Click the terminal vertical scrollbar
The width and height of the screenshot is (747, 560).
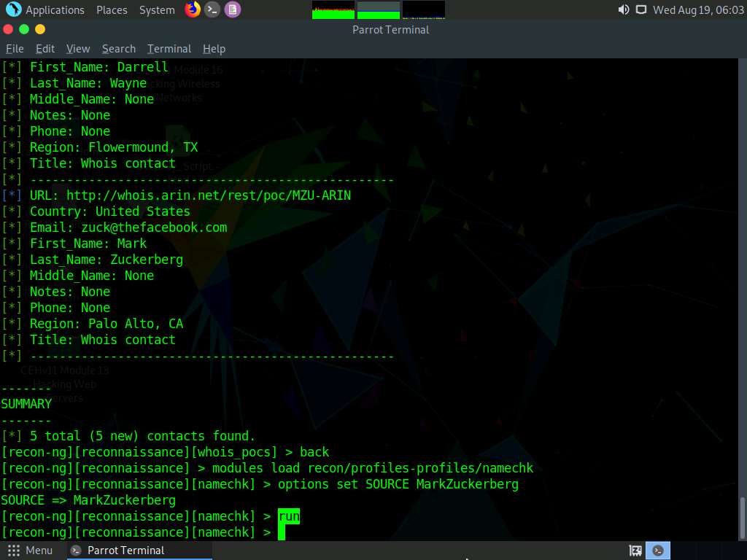(742, 299)
